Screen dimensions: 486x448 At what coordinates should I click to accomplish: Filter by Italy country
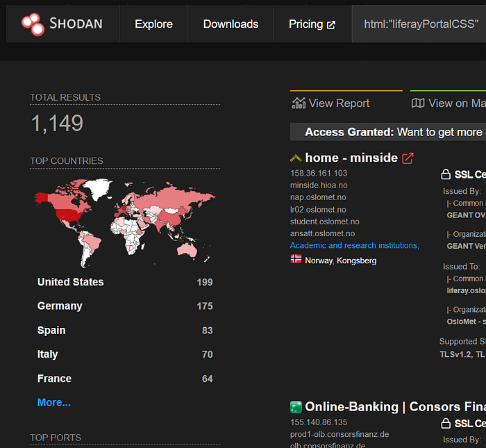click(47, 354)
